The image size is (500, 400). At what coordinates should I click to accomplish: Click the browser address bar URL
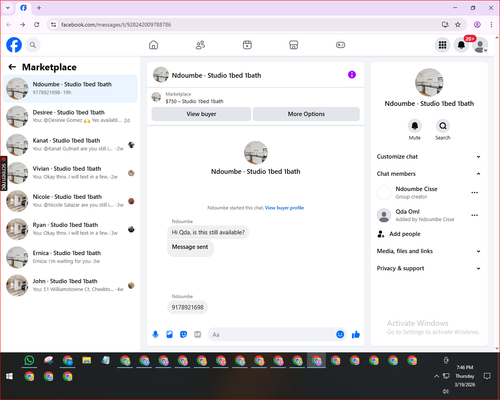point(116,25)
